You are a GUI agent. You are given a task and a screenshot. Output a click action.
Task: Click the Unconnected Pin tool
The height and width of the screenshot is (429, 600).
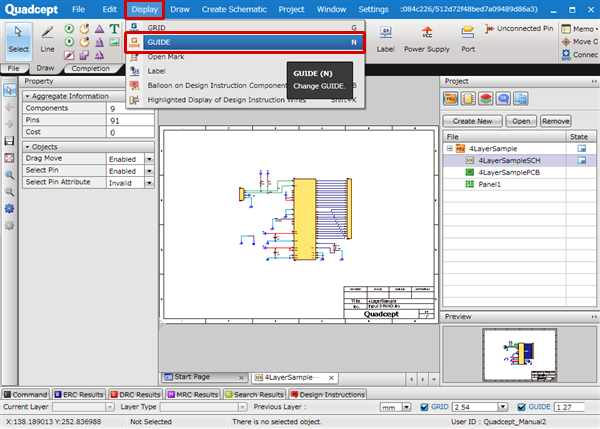point(519,29)
